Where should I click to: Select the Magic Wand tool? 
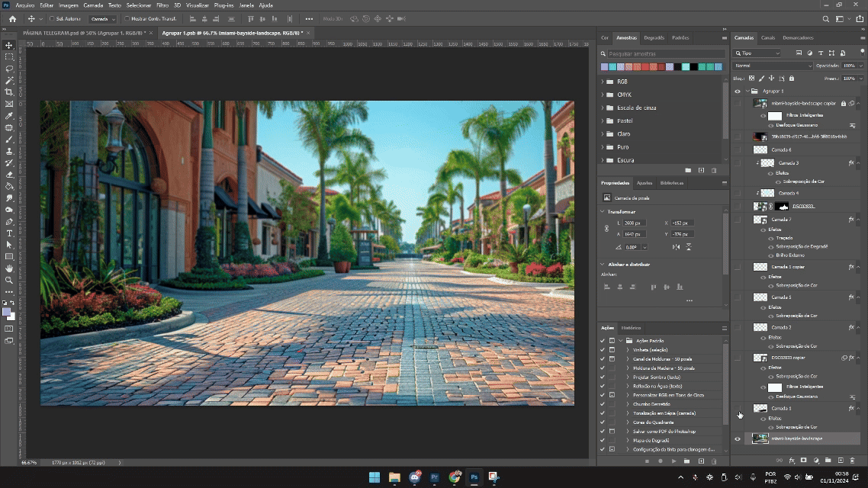9,80
